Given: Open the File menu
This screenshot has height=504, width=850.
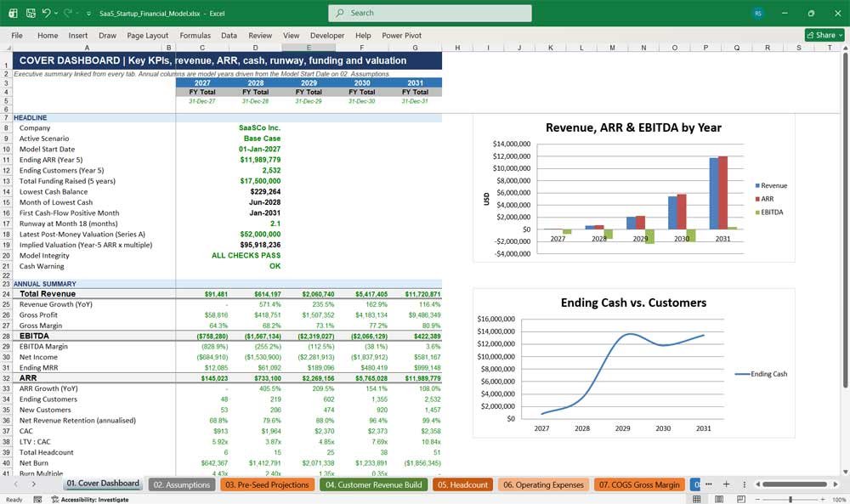Looking at the screenshot, I should 17,35.
